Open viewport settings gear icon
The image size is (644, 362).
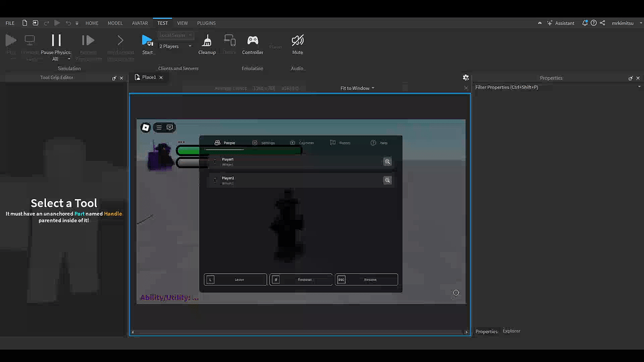(466, 77)
